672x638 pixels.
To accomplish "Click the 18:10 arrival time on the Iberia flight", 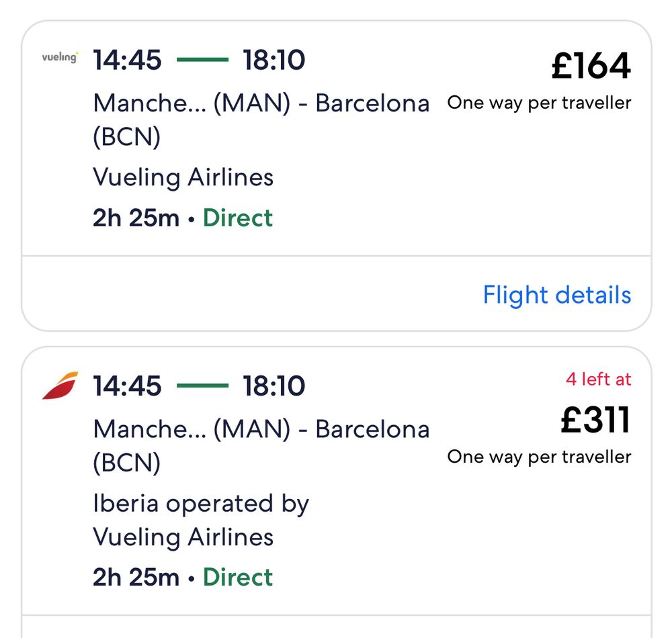I will [274, 386].
